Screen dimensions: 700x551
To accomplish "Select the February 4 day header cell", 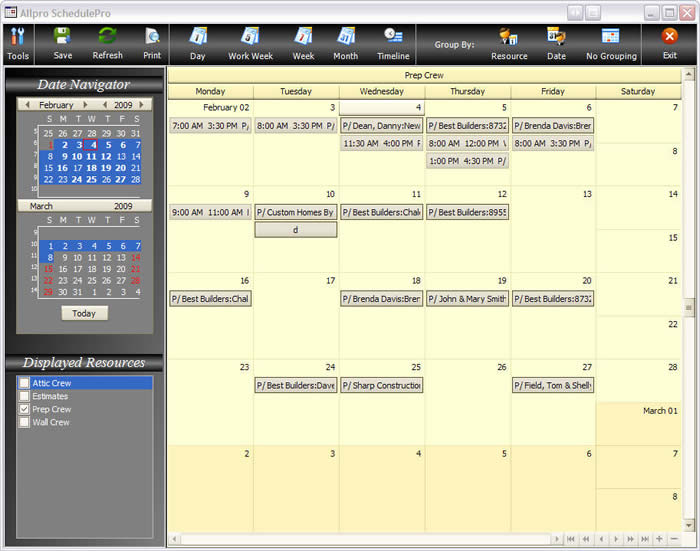I will point(382,108).
